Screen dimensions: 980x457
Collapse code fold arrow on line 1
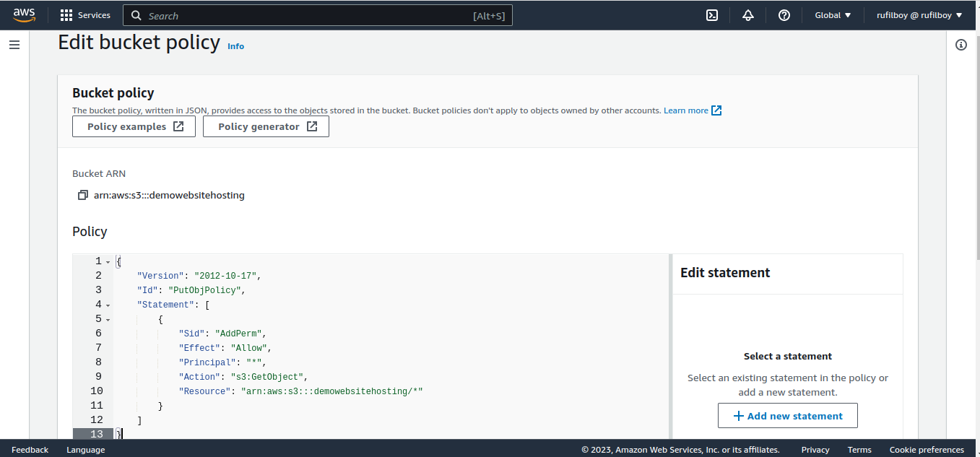[108, 262]
